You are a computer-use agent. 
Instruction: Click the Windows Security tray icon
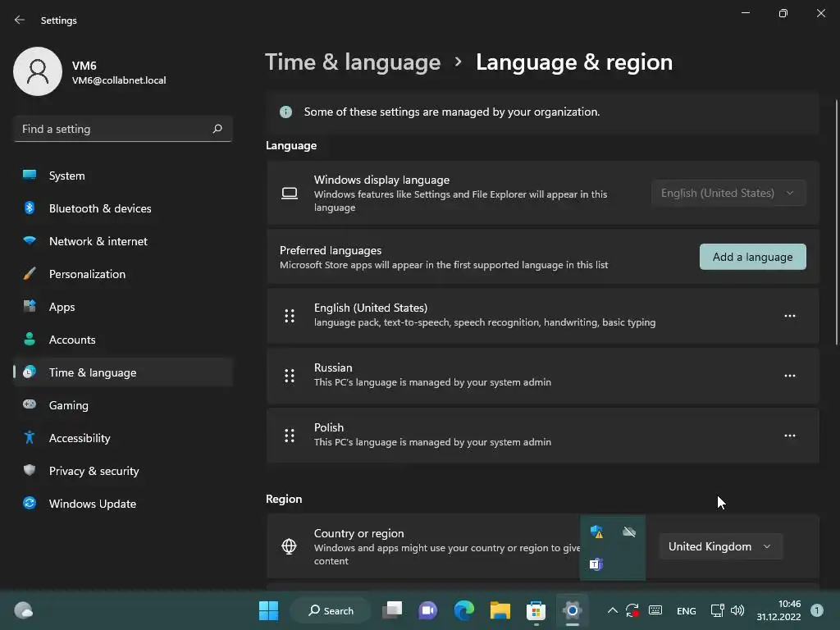[x=596, y=532]
